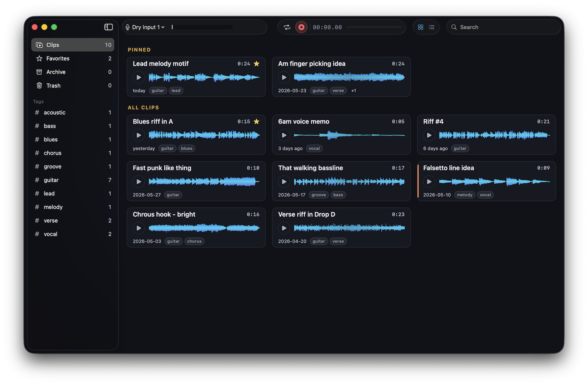
Task: Click the guitar tag on Riff #4
Action: pos(460,148)
